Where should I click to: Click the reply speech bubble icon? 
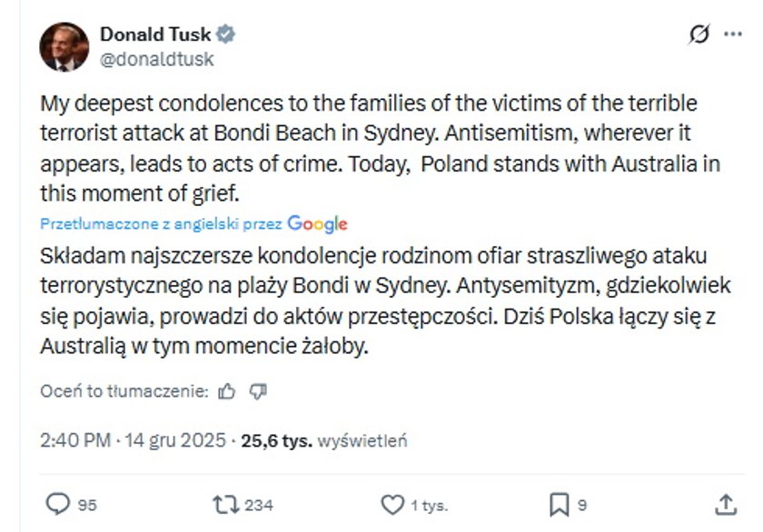(x=58, y=504)
